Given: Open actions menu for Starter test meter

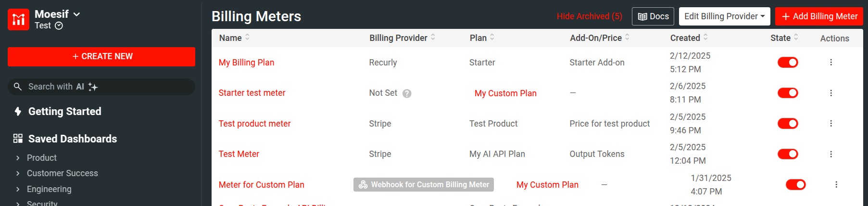Looking at the screenshot, I should (831, 93).
